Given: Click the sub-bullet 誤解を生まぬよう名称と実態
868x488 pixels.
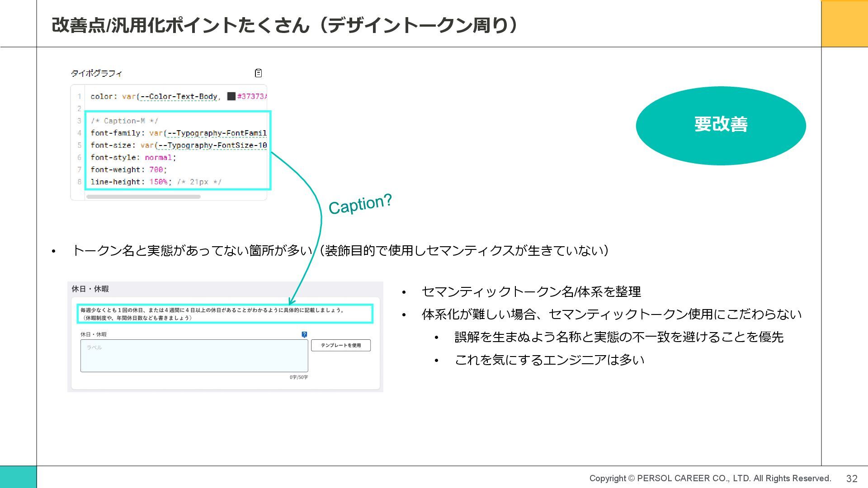Looking at the screenshot, I should pyautogui.click(x=619, y=337).
